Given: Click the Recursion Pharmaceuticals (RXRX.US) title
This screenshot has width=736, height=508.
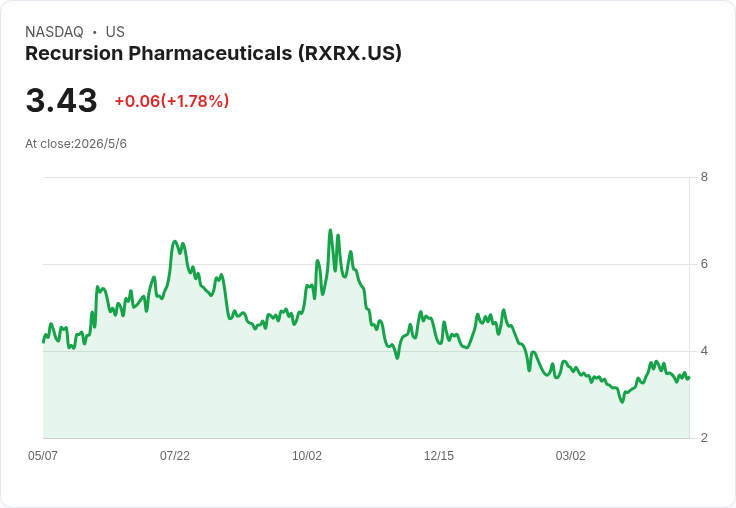Looking at the screenshot, I should pos(214,54).
